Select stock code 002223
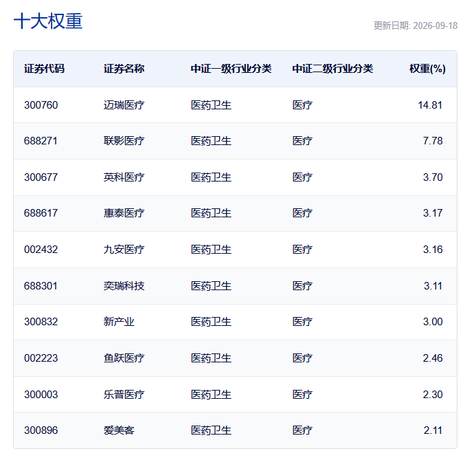 tap(41, 358)
